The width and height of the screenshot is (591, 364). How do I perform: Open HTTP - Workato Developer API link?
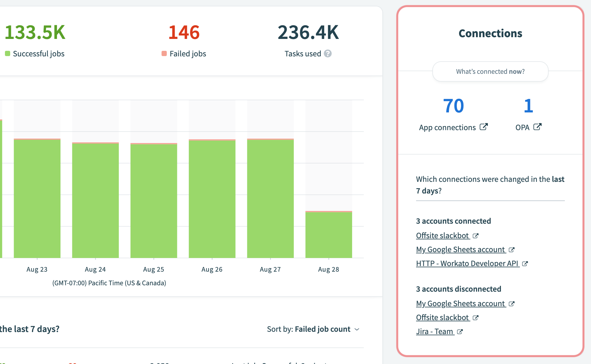pos(467,263)
